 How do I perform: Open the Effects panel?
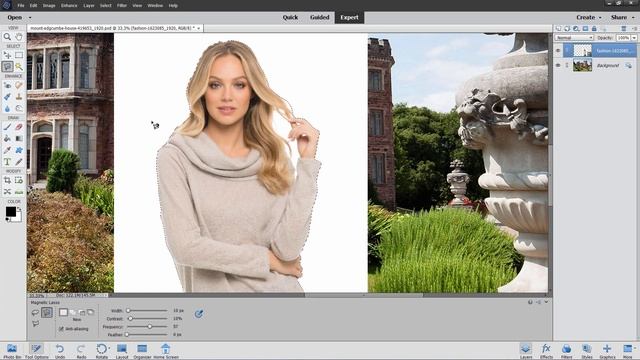point(546,351)
